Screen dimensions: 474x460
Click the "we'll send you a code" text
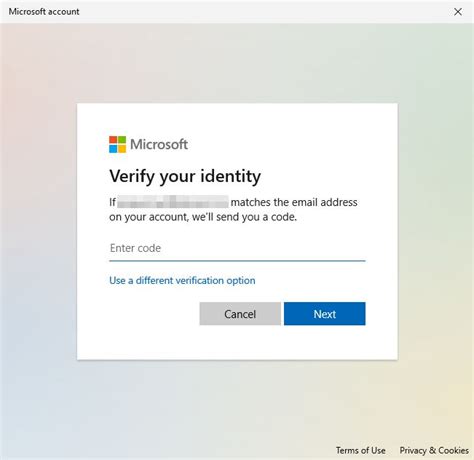point(244,217)
